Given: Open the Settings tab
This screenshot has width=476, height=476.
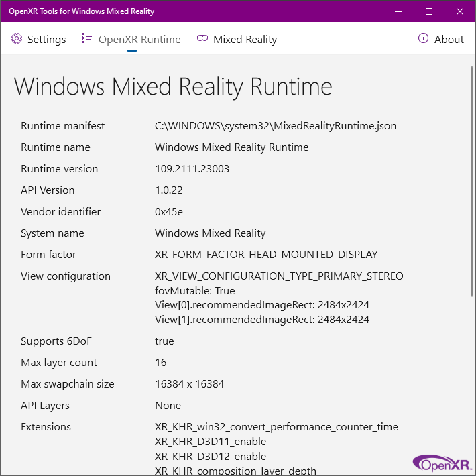Looking at the screenshot, I should [x=39, y=39].
